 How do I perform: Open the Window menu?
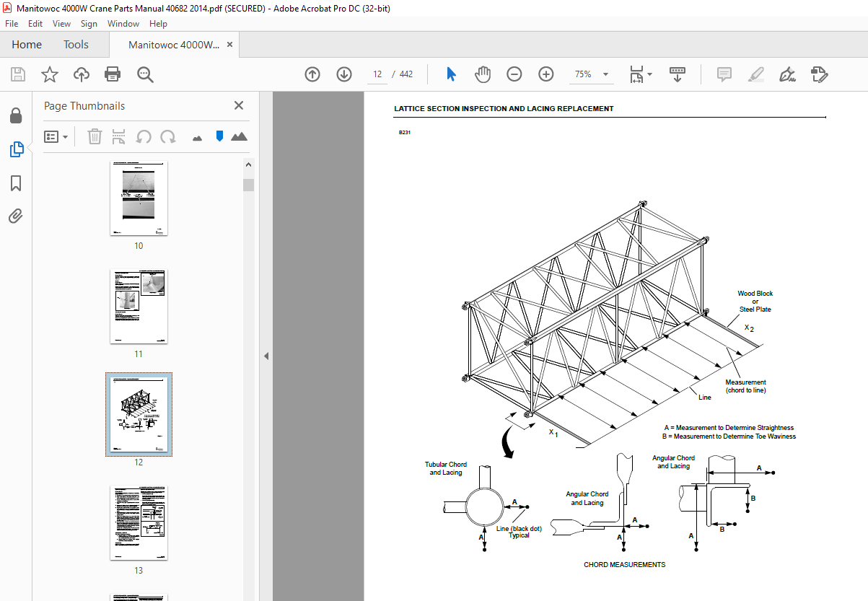(123, 24)
